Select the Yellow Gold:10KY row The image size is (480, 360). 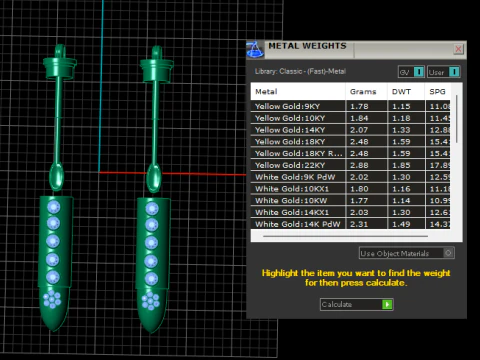click(350, 118)
